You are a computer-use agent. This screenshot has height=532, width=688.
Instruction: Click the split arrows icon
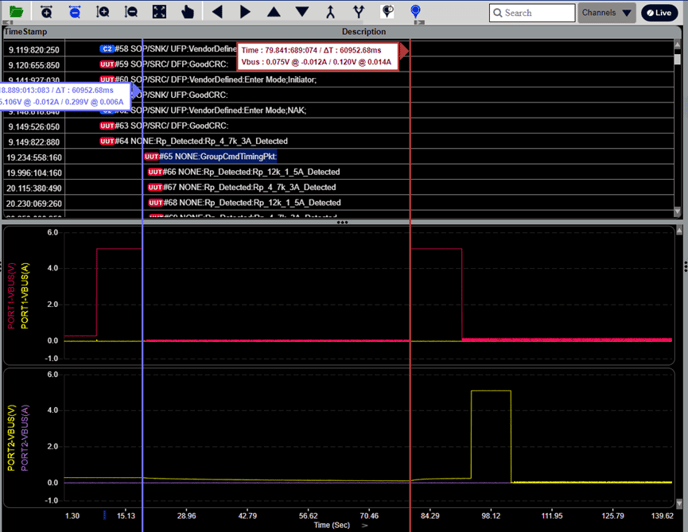tap(359, 12)
